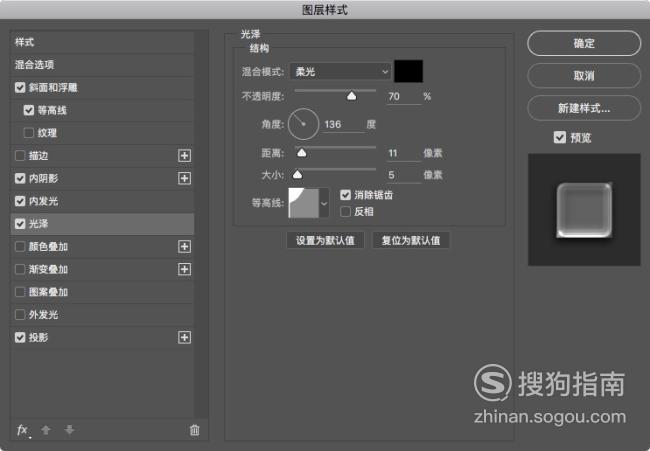Image resolution: width=650 pixels, height=451 pixels.
Task: Add another 颜色叠加 effect with plus icon
Action: (184, 247)
